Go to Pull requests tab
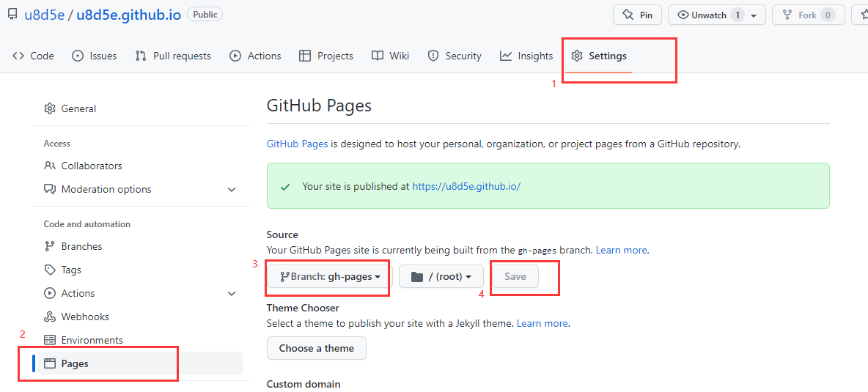Image resolution: width=868 pixels, height=392 pixels. [173, 56]
